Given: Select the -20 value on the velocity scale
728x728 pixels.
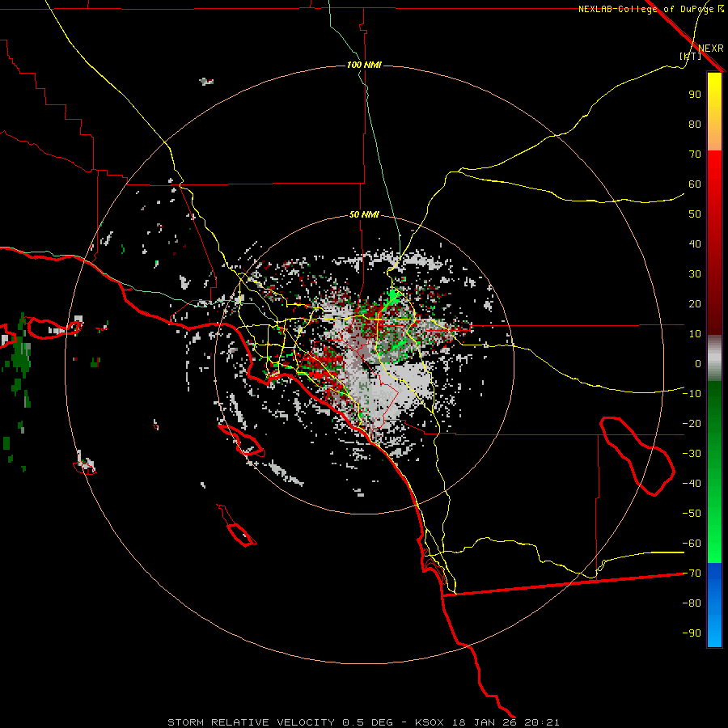Looking at the screenshot, I should pyautogui.click(x=692, y=424).
